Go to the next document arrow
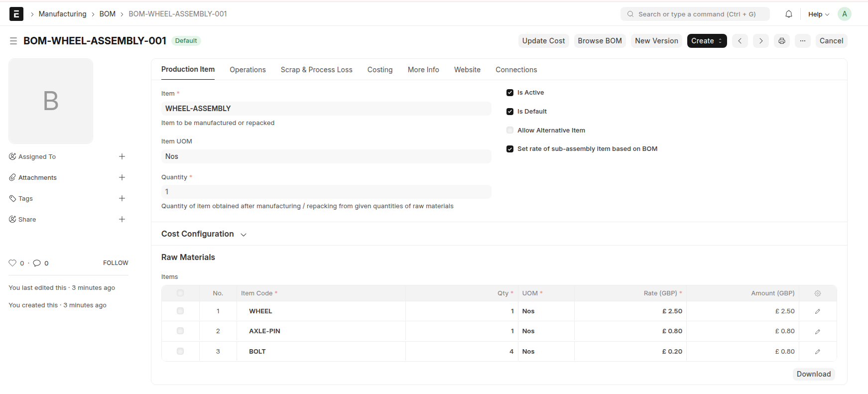 (761, 41)
